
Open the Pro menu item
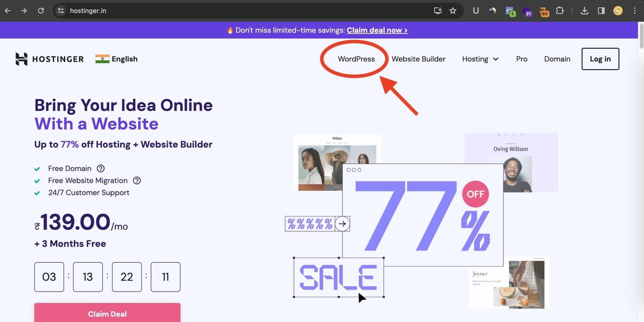522,59
